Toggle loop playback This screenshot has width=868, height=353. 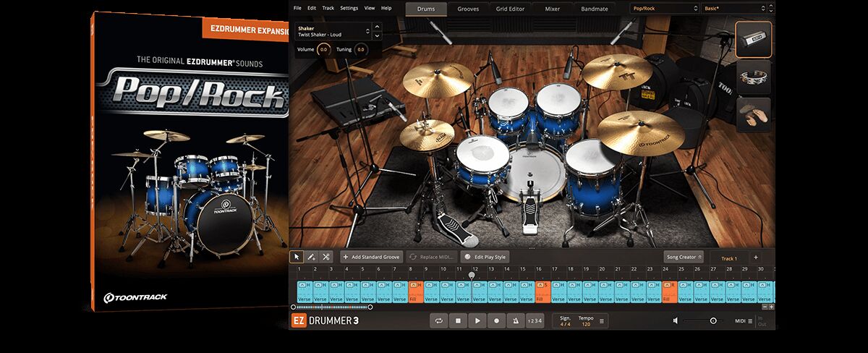pyautogui.click(x=438, y=320)
